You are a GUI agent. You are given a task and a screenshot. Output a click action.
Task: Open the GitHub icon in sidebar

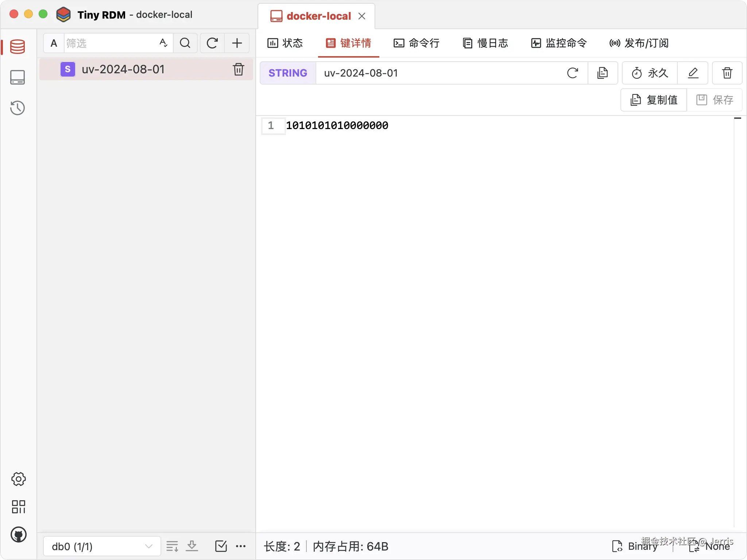point(18,534)
